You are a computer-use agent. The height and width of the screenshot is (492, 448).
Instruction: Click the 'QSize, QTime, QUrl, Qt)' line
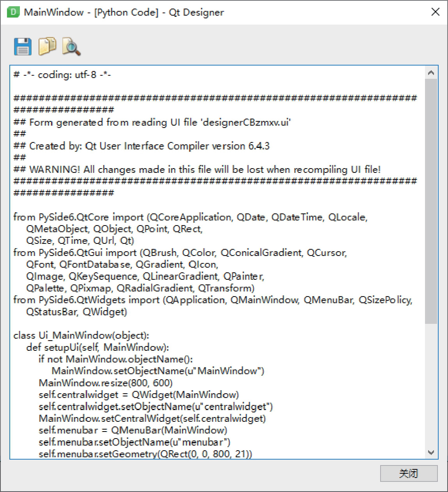tap(80, 241)
